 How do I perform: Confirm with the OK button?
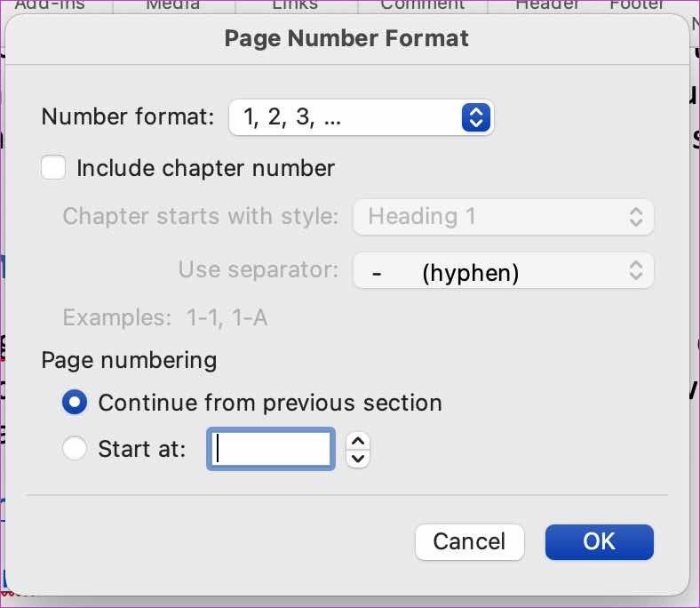(599, 542)
